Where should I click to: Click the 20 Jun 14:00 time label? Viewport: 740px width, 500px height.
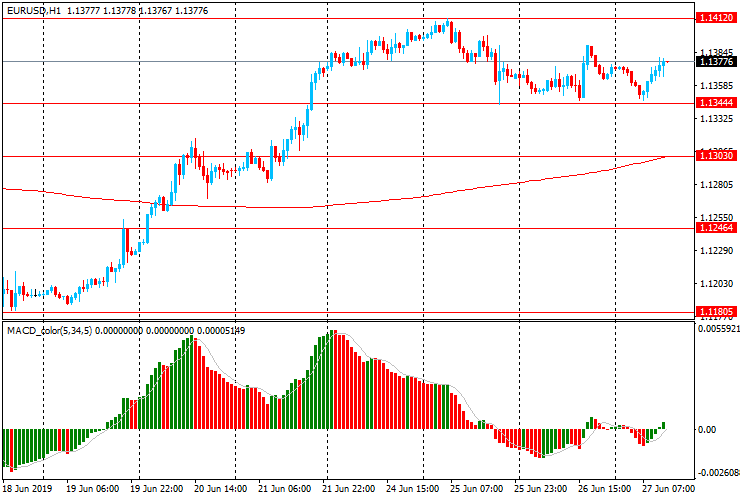tap(220, 488)
